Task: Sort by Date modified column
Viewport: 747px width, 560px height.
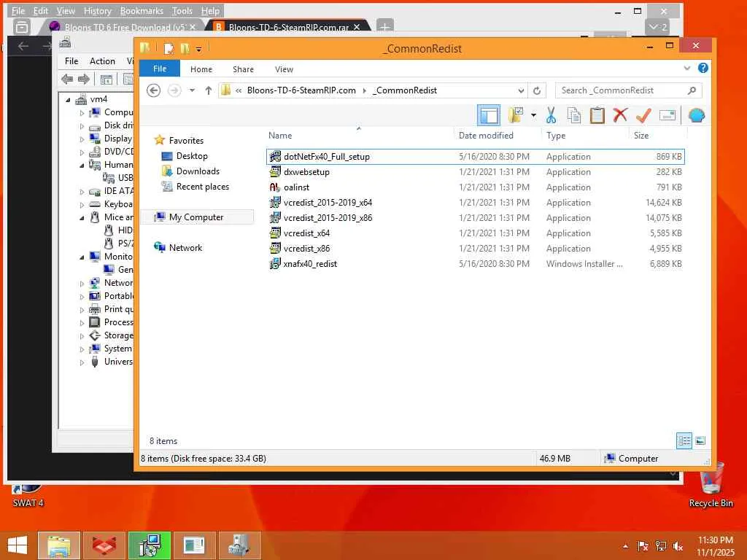Action: tap(486, 135)
